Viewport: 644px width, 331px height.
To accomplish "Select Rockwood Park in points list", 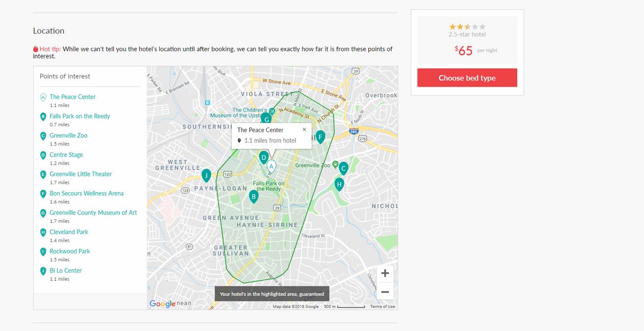I will click(x=70, y=252).
